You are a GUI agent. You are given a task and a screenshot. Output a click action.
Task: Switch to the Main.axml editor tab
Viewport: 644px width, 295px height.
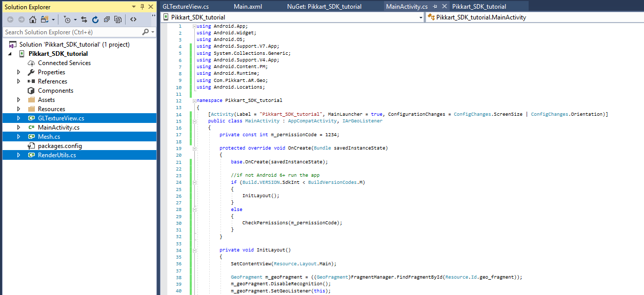coord(248,7)
